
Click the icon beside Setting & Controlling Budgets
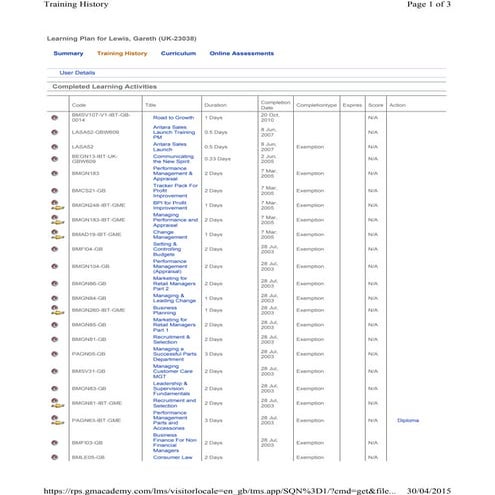point(55,249)
